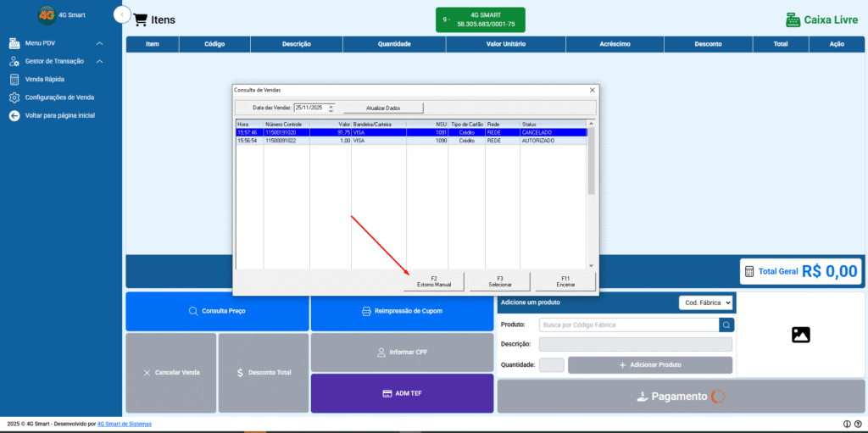Click F3 Selecionar button
The height and width of the screenshot is (433, 868).
[500, 281]
